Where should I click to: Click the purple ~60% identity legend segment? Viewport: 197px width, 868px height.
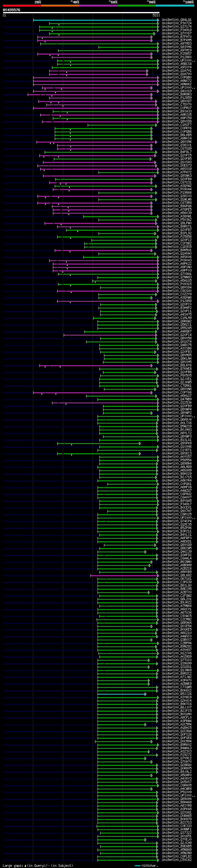coord(98,6)
